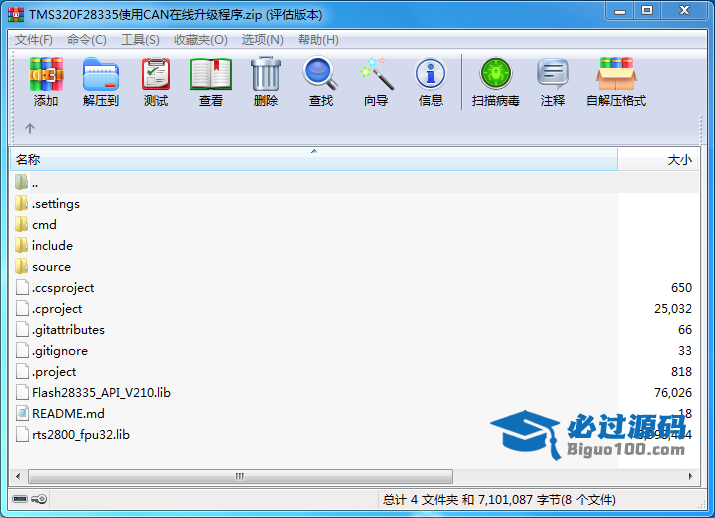The width and height of the screenshot is (715, 518).
Task: Click the size value 25,032
Action: (673, 309)
